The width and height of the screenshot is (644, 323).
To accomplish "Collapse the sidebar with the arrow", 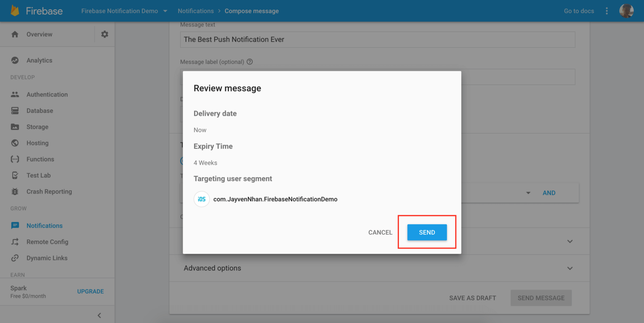I will 99,315.
